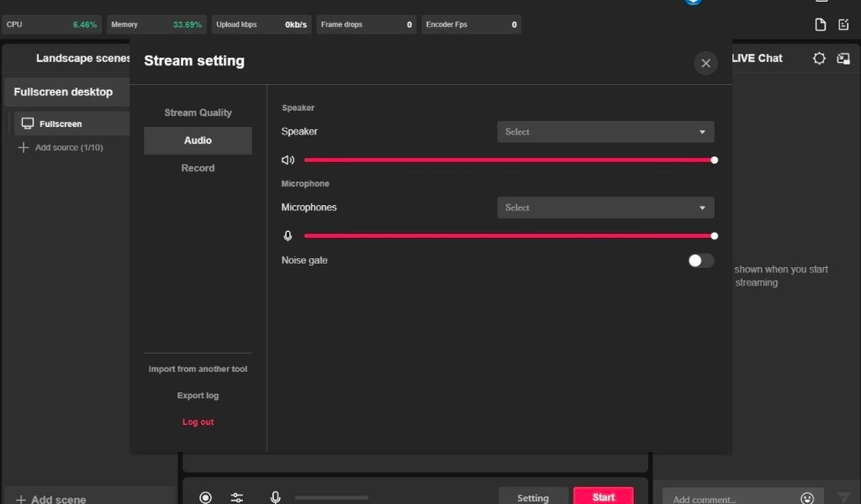This screenshot has width=861, height=504.
Task: Click Import from another tool
Action: tap(198, 369)
